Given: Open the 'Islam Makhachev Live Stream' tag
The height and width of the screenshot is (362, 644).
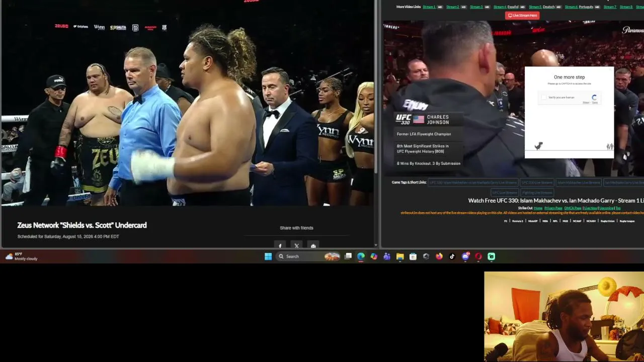Looking at the screenshot, I should point(578,183).
